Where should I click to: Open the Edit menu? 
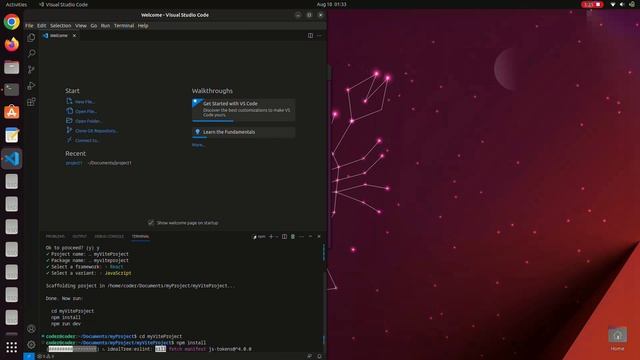click(42, 25)
